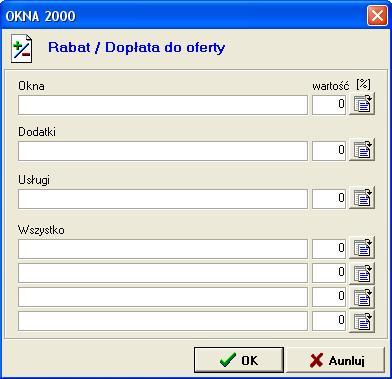The image size is (392, 379).
Task: Click the Dodatki description text field
Action: click(x=163, y=151)
